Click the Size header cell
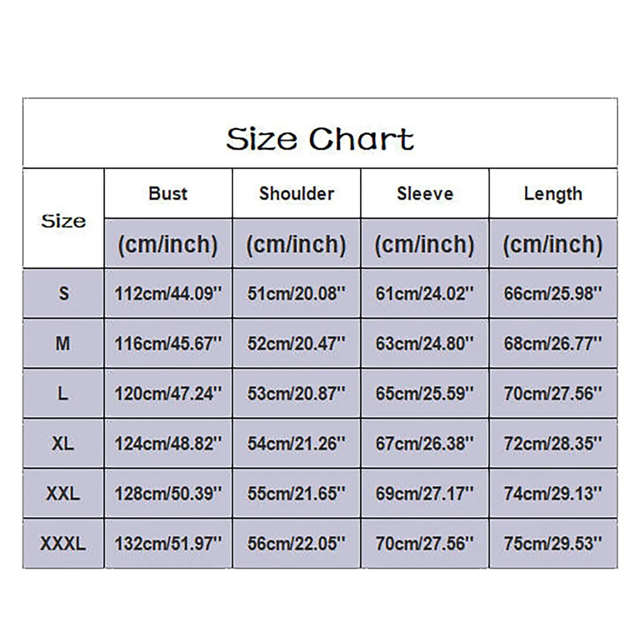 tap(63, 219)
